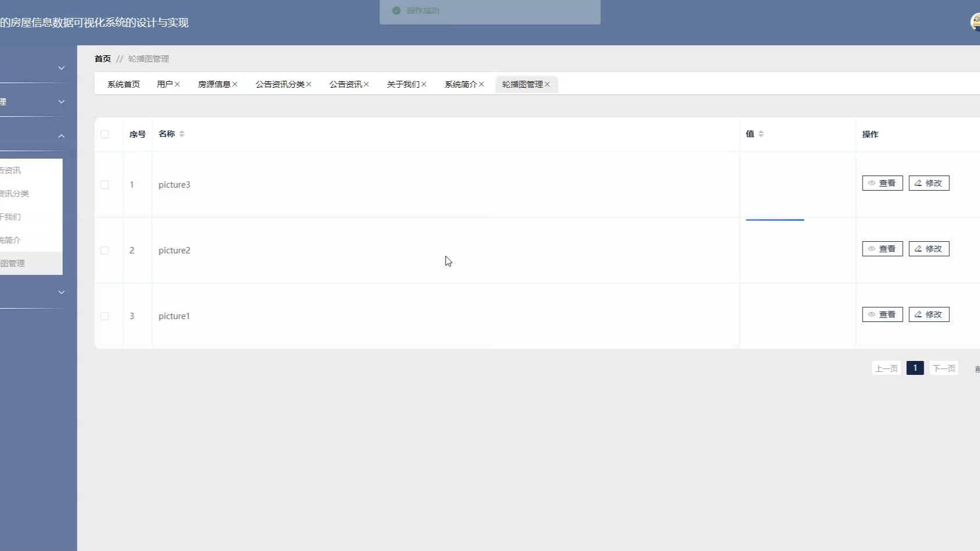Click 首页 in the breadcrumb
This screenshot has width=980, height=551.
[x=103, y=58]
